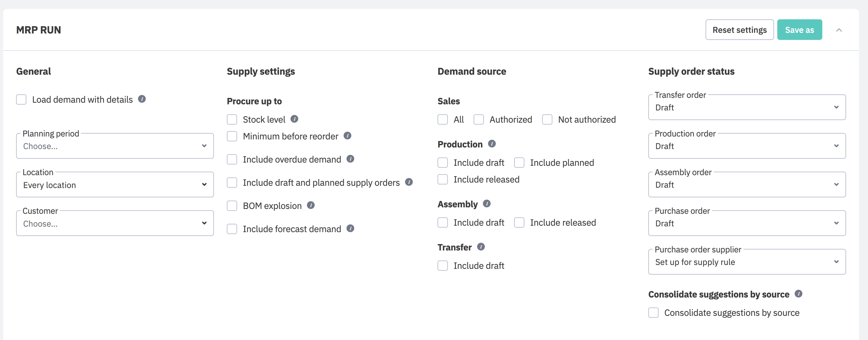The width and height of the screenshot is (868, 340).
Task: Open the Transfer order status dropdown
Action: tap(747, 108)
